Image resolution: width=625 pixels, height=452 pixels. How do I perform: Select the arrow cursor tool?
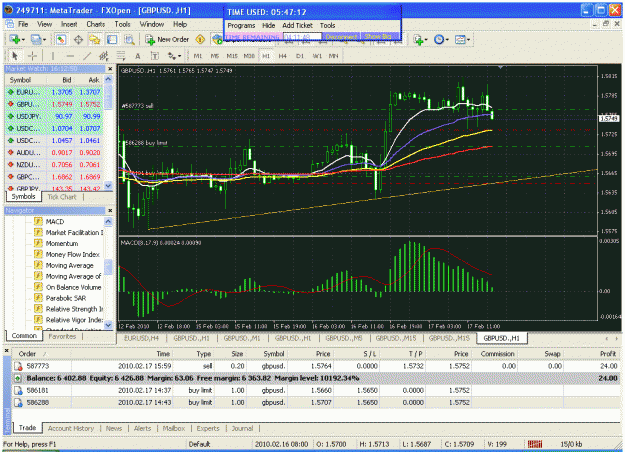point(15,56)
